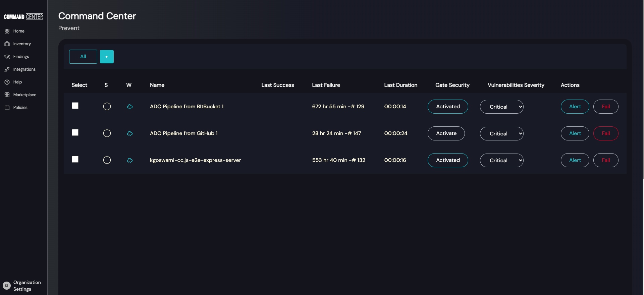Click the Help question mark icon
Screen dimensions: 644x295
(x=7, y=82)
